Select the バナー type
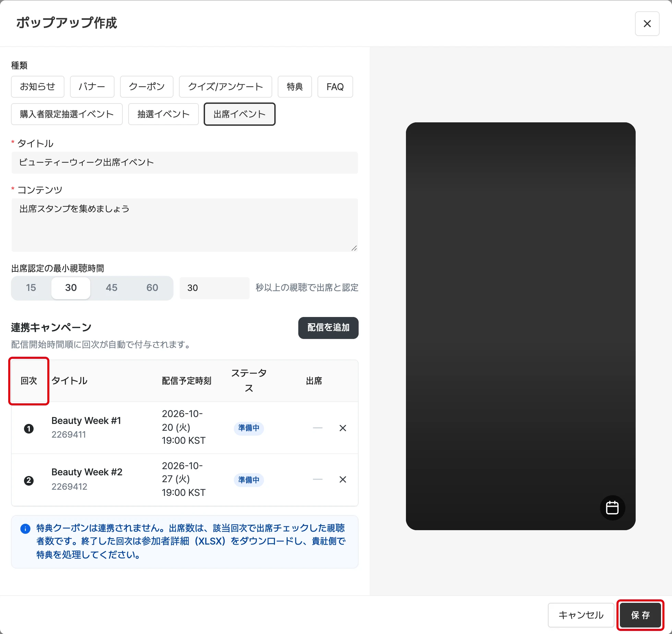672x634 pixels. [x=92, y=87]
